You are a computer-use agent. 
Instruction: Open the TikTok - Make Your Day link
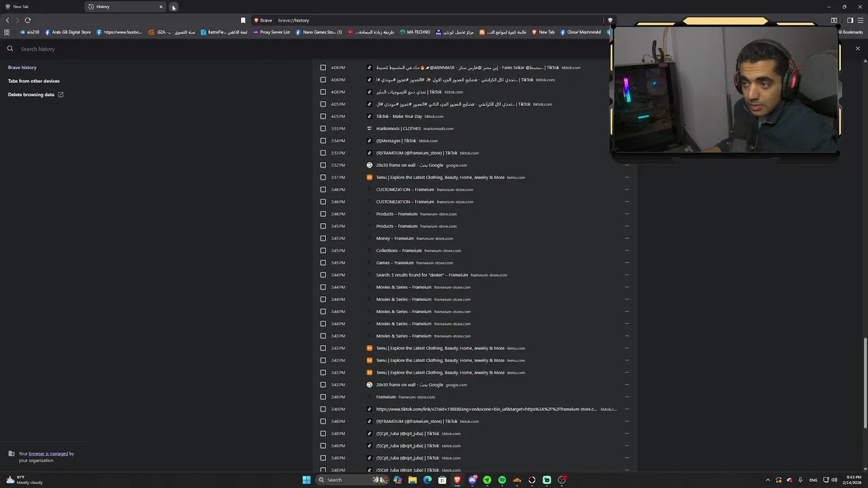coord(399,117)
